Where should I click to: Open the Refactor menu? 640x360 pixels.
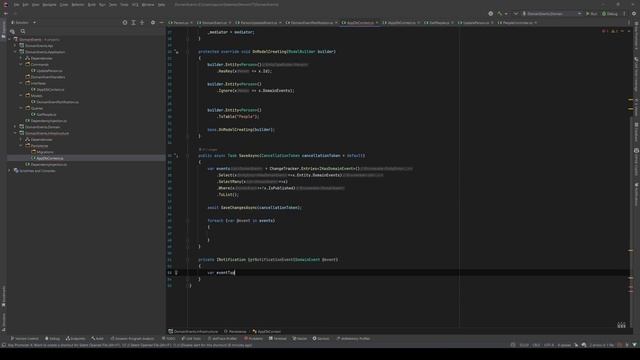78,4
